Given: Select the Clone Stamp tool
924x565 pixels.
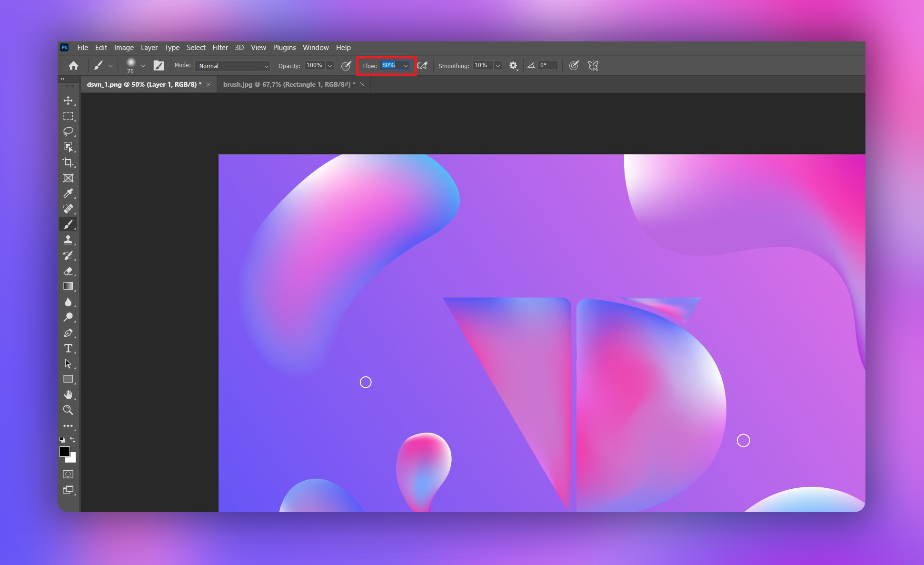Looking at the screenshot, I should [68, 240].
